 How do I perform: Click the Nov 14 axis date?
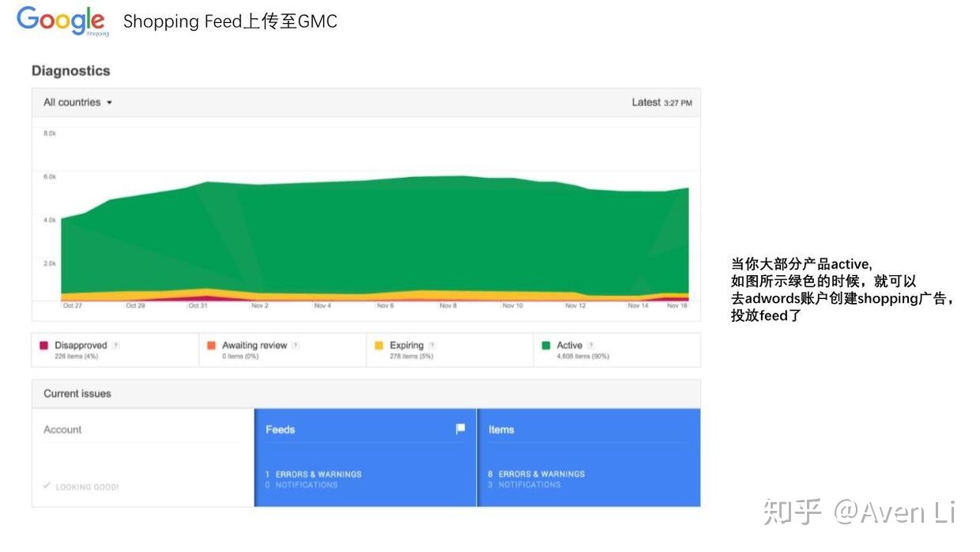click(x=638, y=305)
